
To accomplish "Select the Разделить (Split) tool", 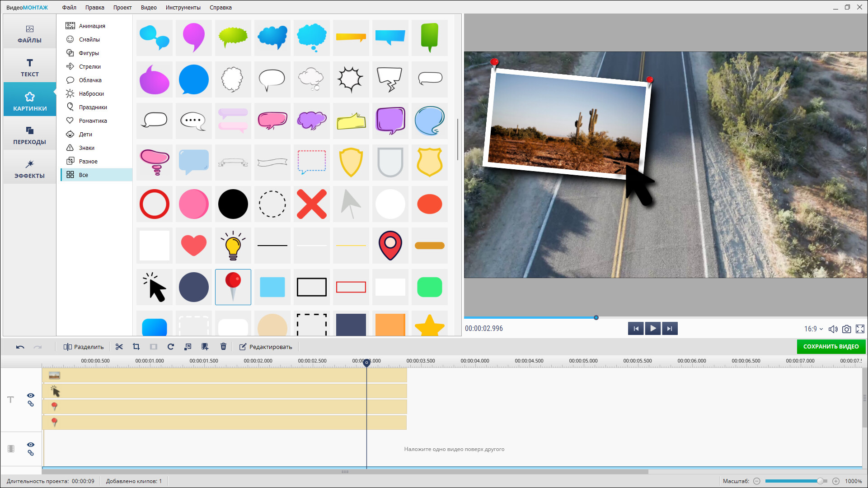I will pos(84,347).
